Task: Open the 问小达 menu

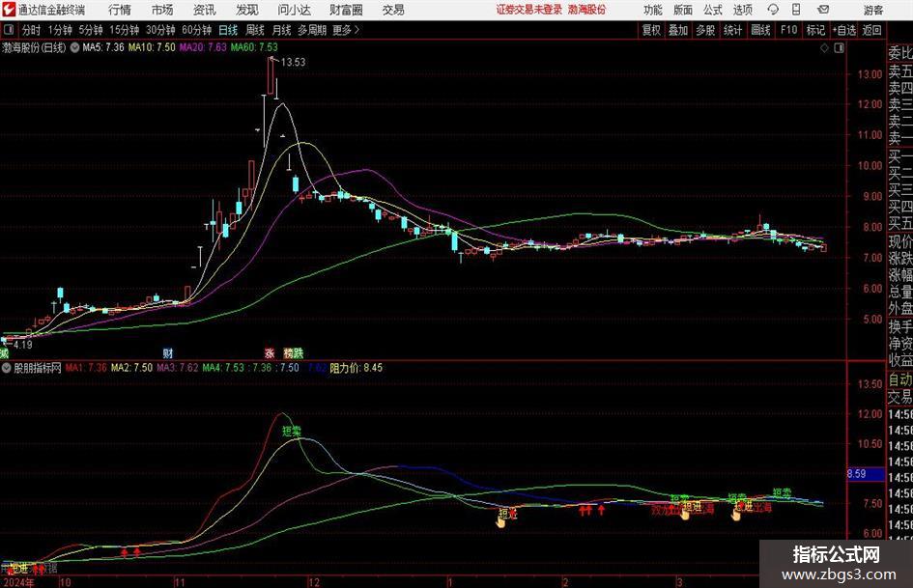Action: click(294, 10)
